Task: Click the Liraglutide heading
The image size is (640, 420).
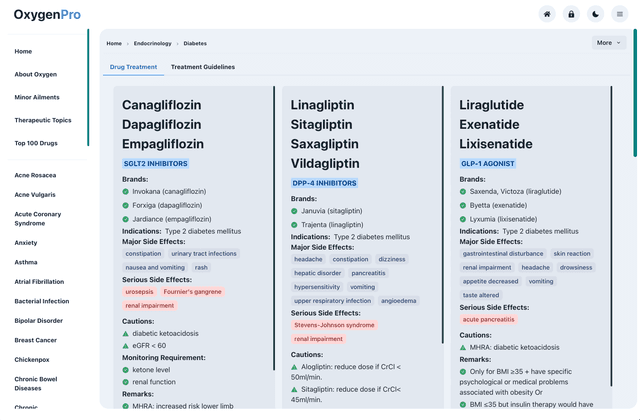Action: [491, 105]
